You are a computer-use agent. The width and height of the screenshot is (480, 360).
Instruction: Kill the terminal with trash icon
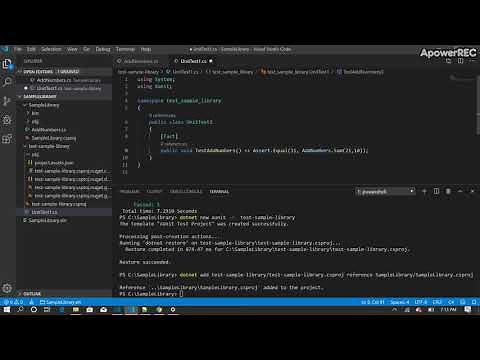tap(448, 191)
